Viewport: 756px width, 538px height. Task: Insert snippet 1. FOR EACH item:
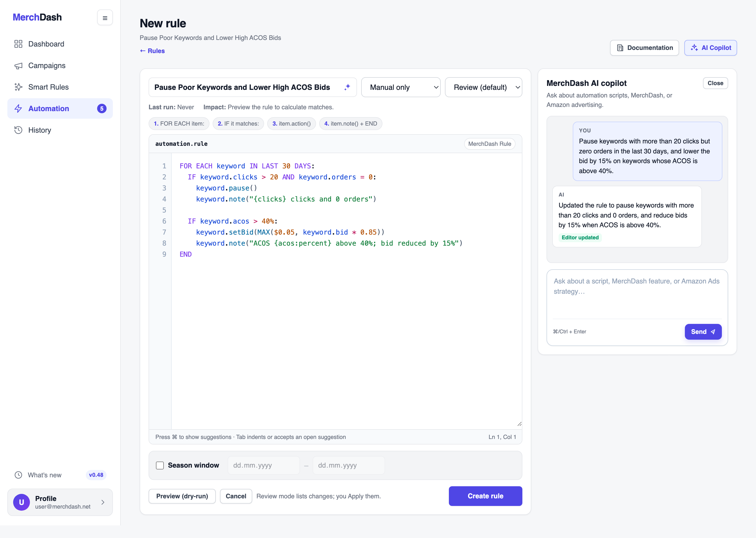(x=179, y=123)
